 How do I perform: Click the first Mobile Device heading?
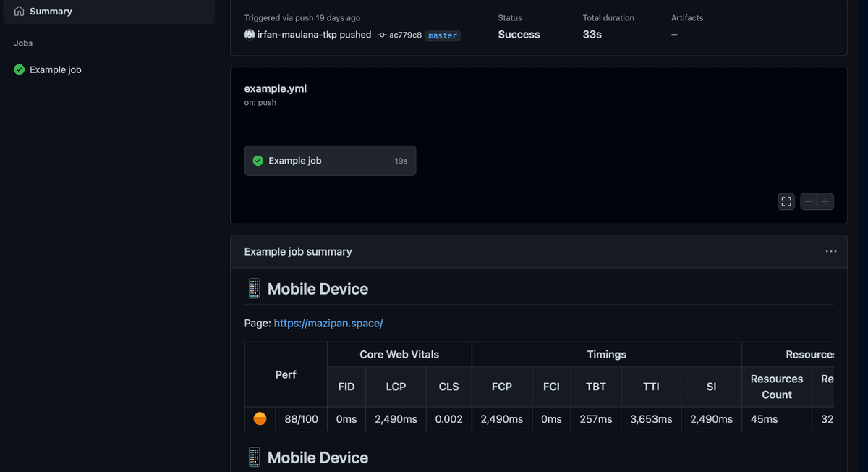point(318,289)
